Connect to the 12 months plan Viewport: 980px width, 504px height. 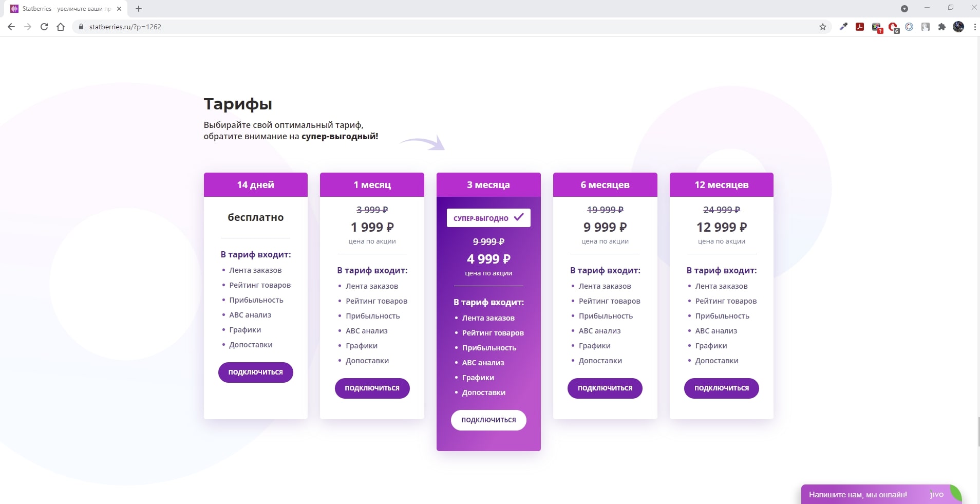click(721, 388)
